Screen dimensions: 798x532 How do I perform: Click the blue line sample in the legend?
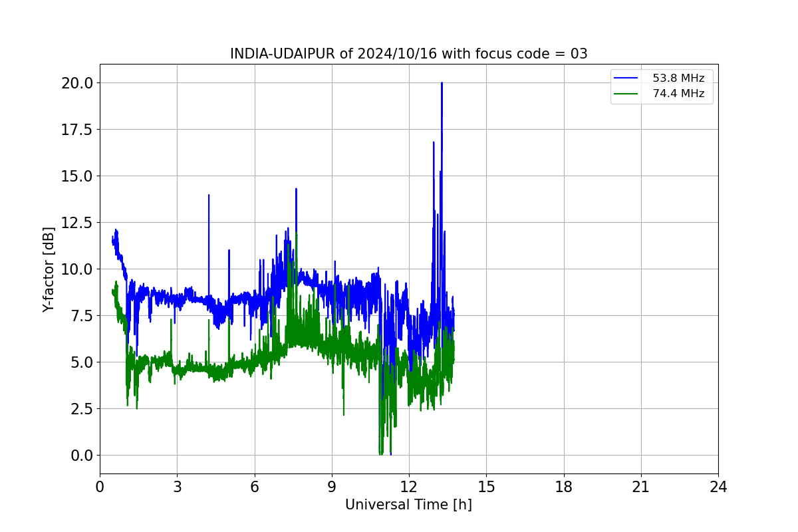626,78
